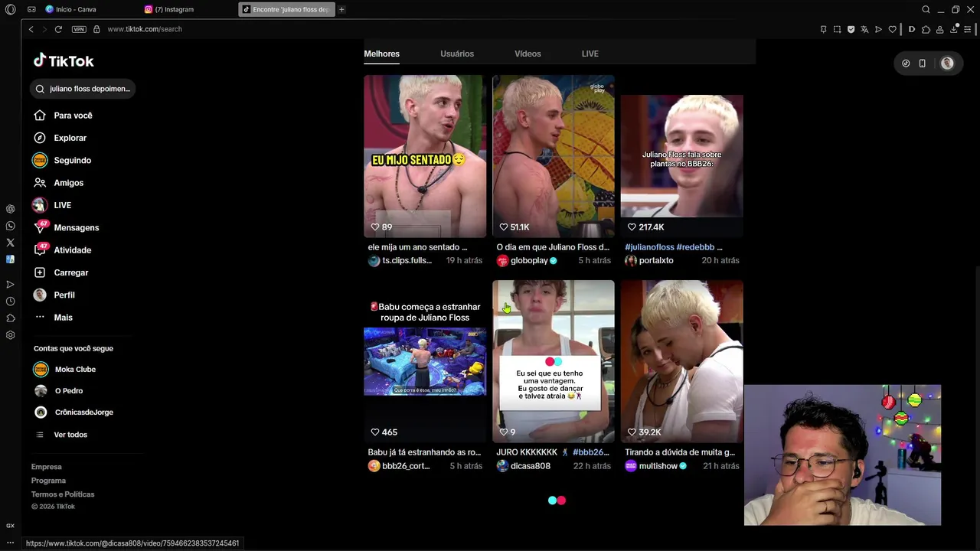Select the Vídeos results tab
This screenshot has height=551, width=980.
pyautogui.click(x=528, y=54)
